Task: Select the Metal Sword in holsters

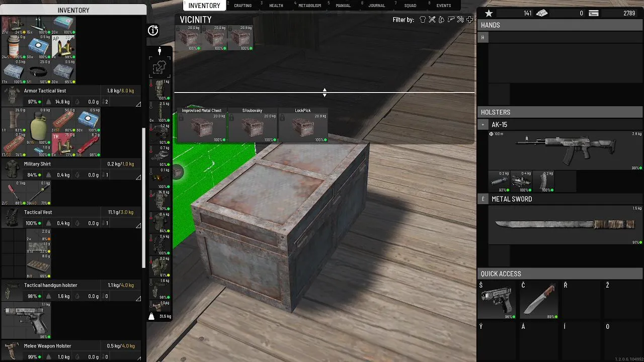Action: tap(566, 224)
